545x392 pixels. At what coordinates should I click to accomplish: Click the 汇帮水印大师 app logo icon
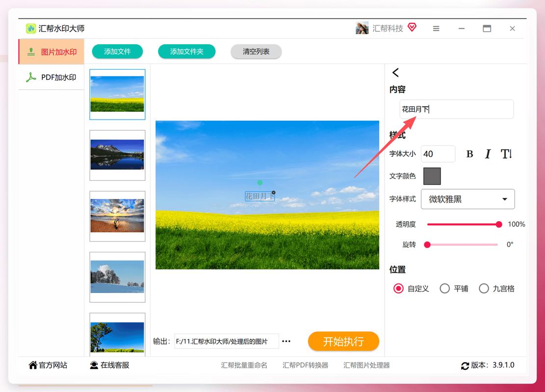(31, 28)
